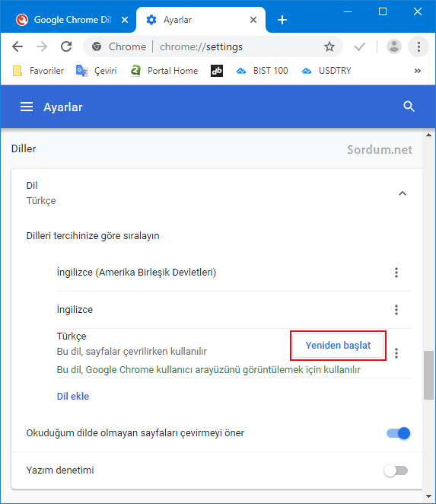Toggle off the page translation offer switch
The height and width of the screenshot is (504, 436).
(x=398, y=433)
